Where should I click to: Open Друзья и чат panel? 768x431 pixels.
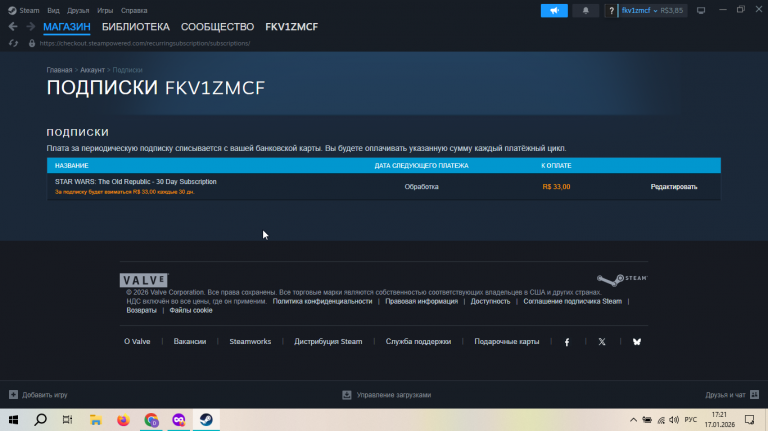pyautogui.click(x=732, y=395)
